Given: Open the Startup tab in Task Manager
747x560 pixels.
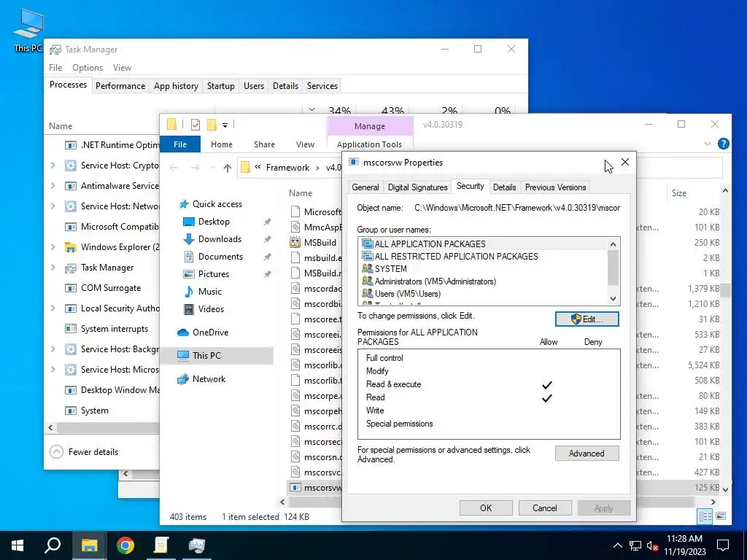Looking at the screenshot, I should (220, 86).
